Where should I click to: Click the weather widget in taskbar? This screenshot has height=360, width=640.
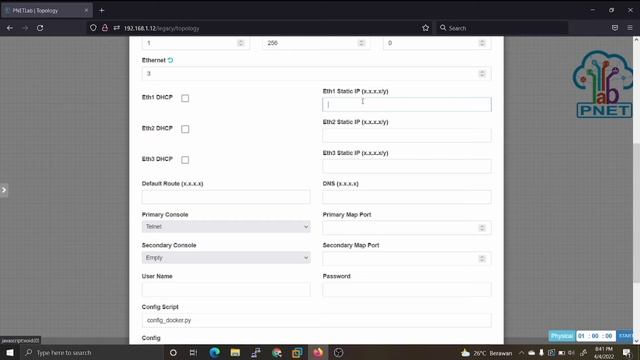[x=486, y=353]
